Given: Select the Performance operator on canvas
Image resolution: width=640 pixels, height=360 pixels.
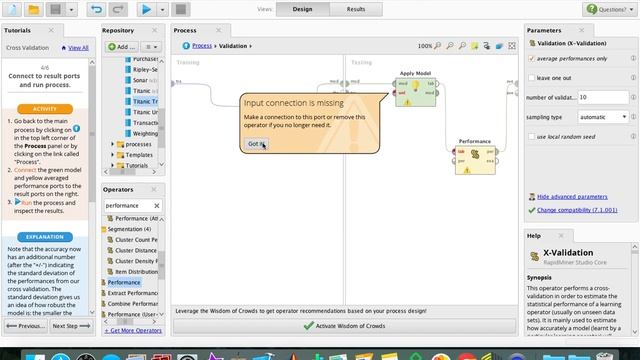Looking at the screenshot, I should click(x=475, y=160).
